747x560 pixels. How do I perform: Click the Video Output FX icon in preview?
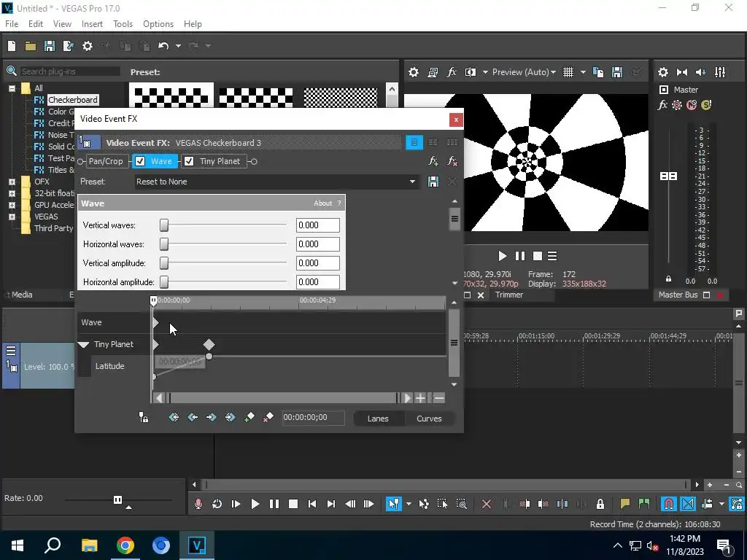pos(451,72)
